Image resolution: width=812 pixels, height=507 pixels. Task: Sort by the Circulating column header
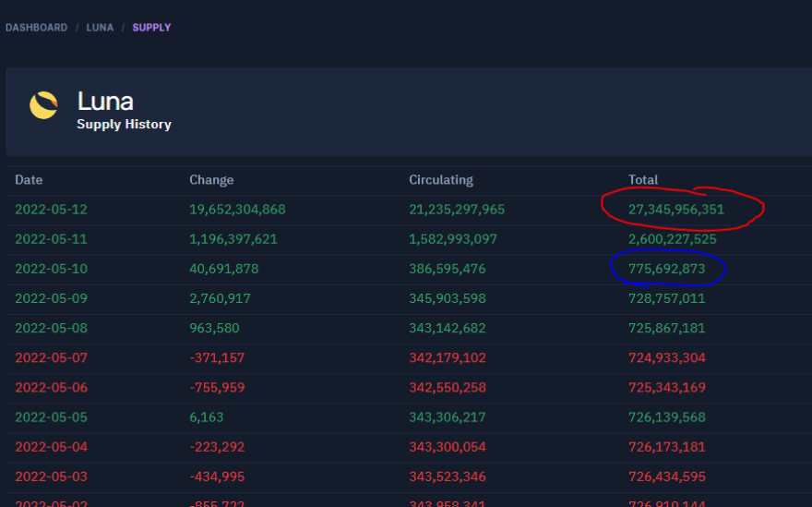(441, 180)
